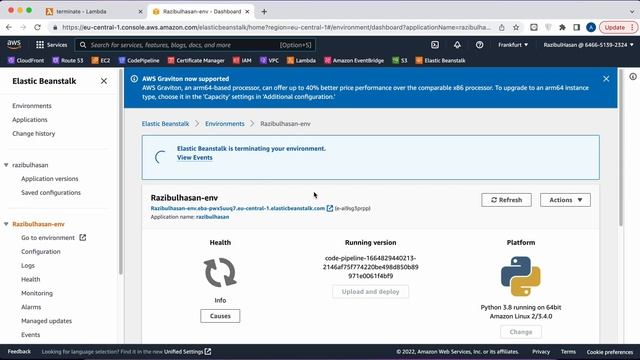Open Amazon EventBridge bookmark shortcut

click(x=354, y=60)
